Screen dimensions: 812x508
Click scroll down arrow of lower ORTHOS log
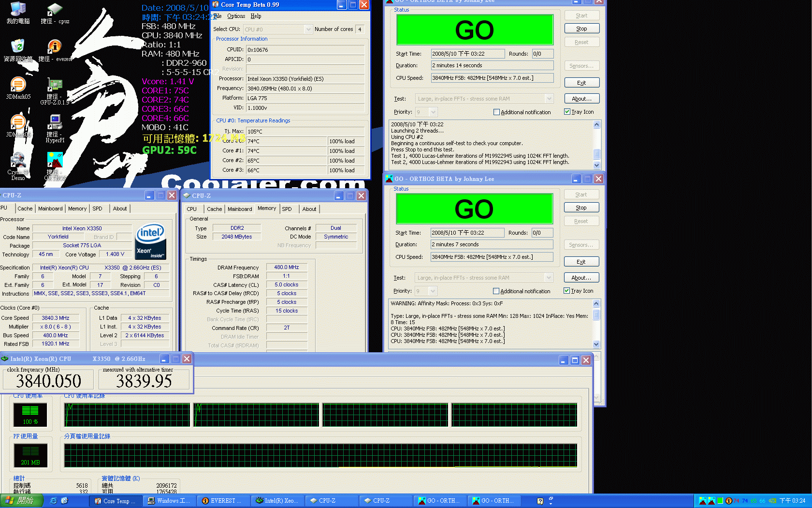pyautogui.click(x=596, y=344)
